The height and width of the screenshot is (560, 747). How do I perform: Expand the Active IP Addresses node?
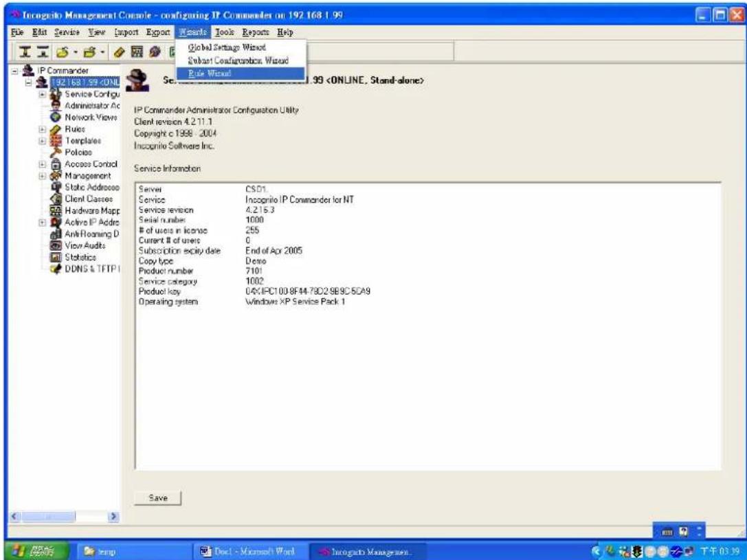point(43,223)
